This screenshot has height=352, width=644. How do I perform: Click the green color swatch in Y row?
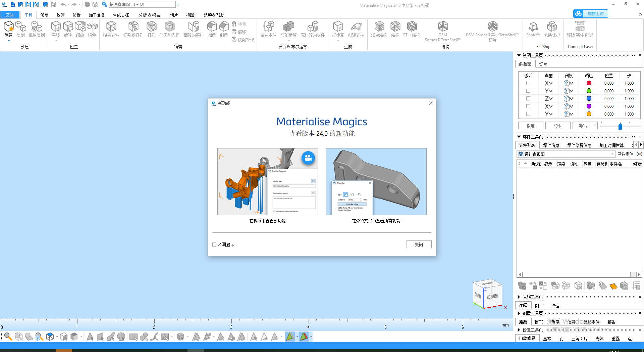coord(589,91)
